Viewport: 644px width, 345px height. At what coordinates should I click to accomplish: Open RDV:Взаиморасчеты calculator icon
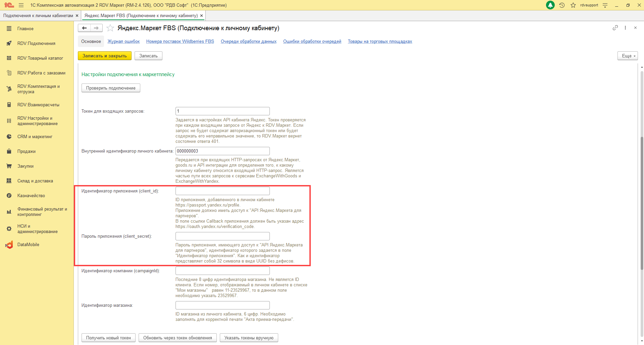[x=9, y=105]
